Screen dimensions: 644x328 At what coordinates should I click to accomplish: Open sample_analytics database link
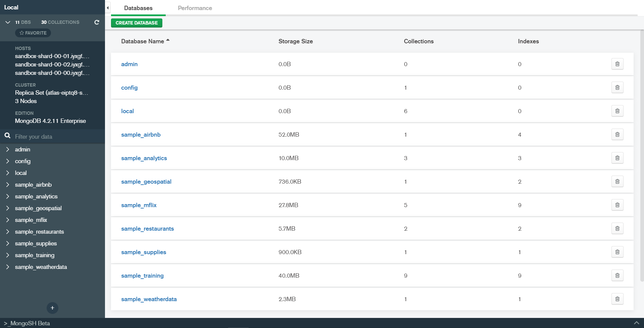144,158
